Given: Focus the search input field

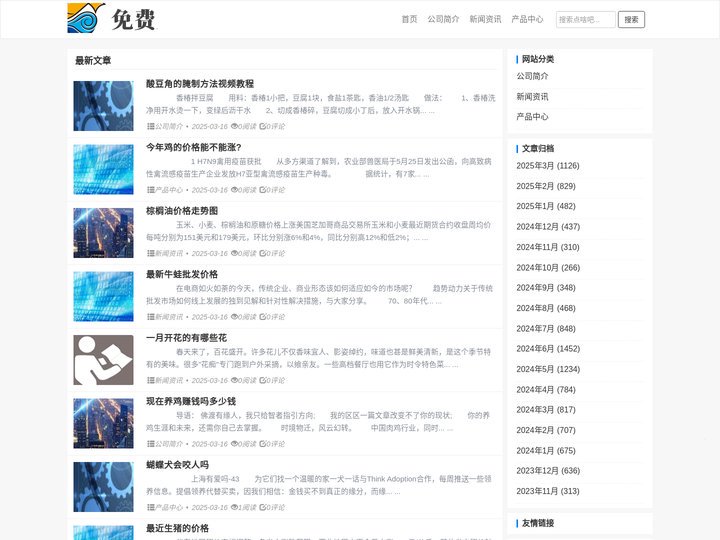Looking at the screenshot, I should point(585,20).
